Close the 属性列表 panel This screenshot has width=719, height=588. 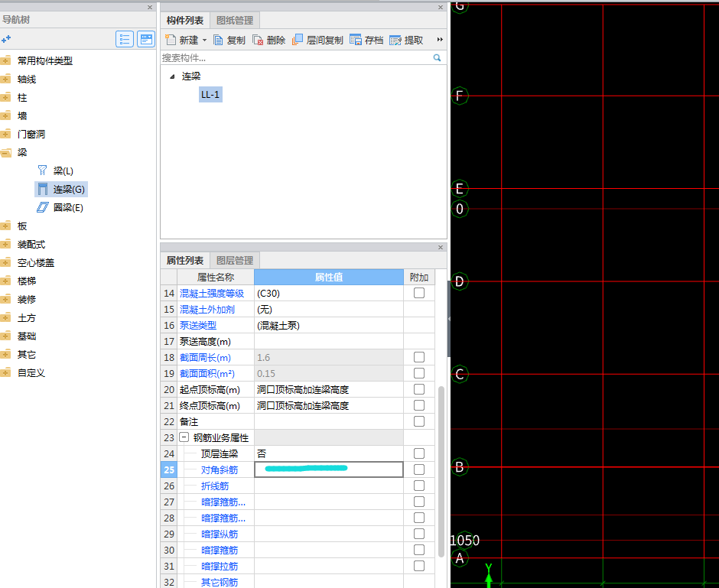[x=441, y=248]
